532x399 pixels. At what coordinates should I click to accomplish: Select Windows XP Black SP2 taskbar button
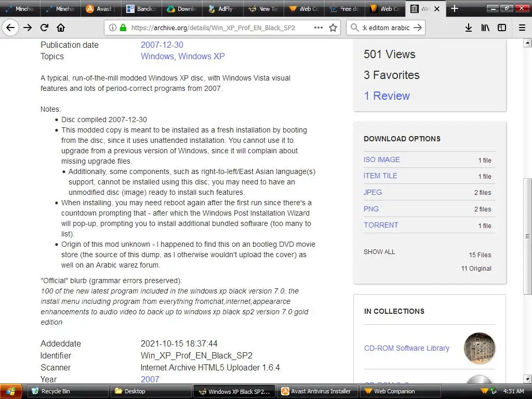234,391
